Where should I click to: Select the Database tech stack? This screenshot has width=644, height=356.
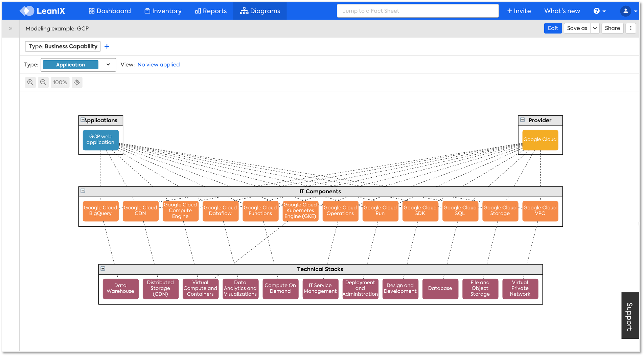[440, 289]
